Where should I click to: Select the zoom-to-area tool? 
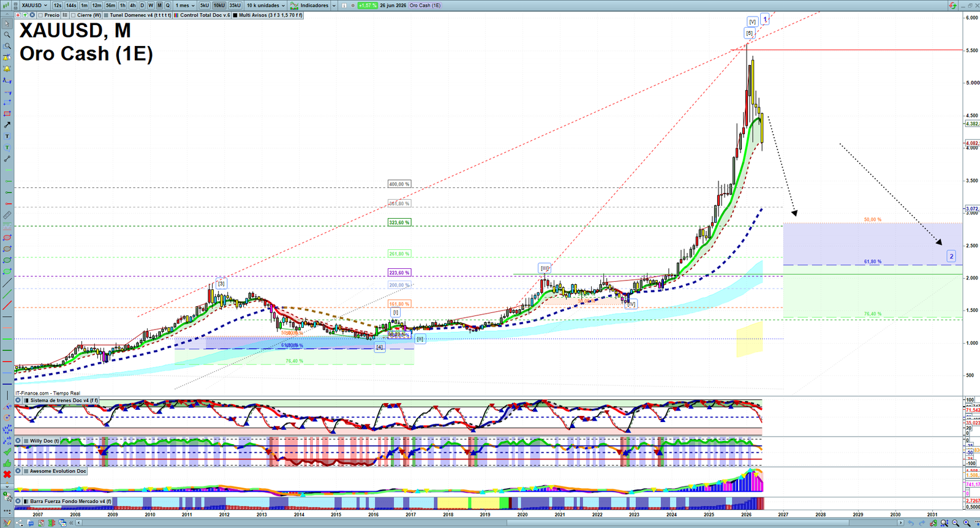click(7, 46)
